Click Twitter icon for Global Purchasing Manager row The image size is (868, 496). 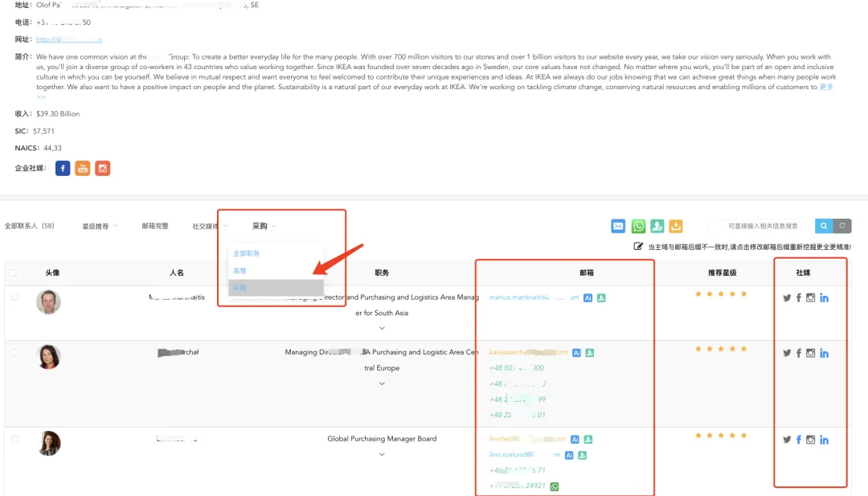tap(787, 440)
